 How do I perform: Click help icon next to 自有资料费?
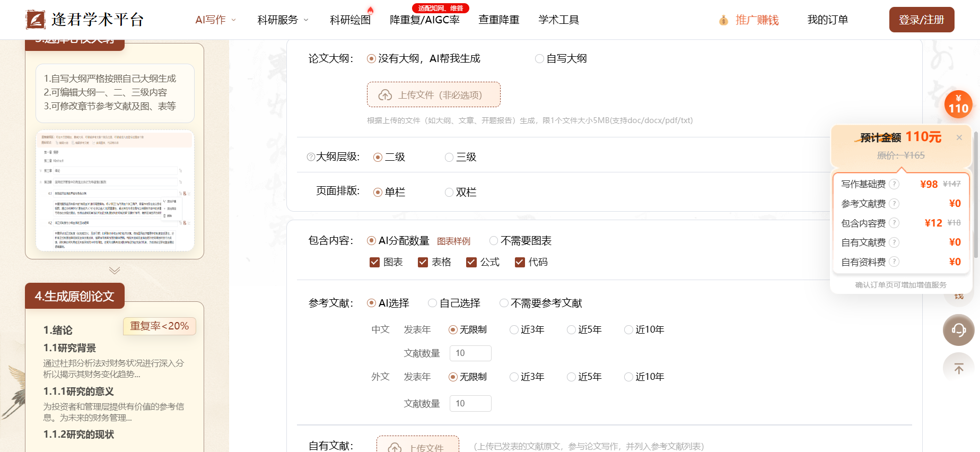click(894, 262)
